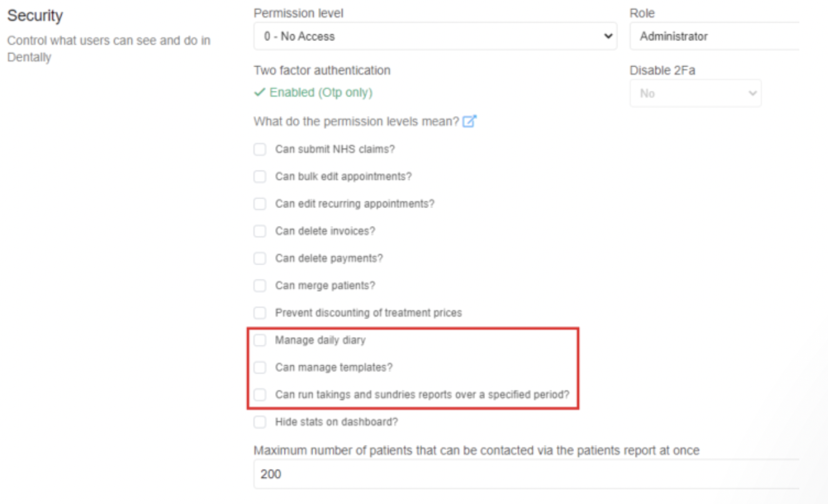Image resolution: width=828 pixels, height=504 pixels.
Task: Tick the Can submit NHS claims checkbox
Action: (260, 150)
